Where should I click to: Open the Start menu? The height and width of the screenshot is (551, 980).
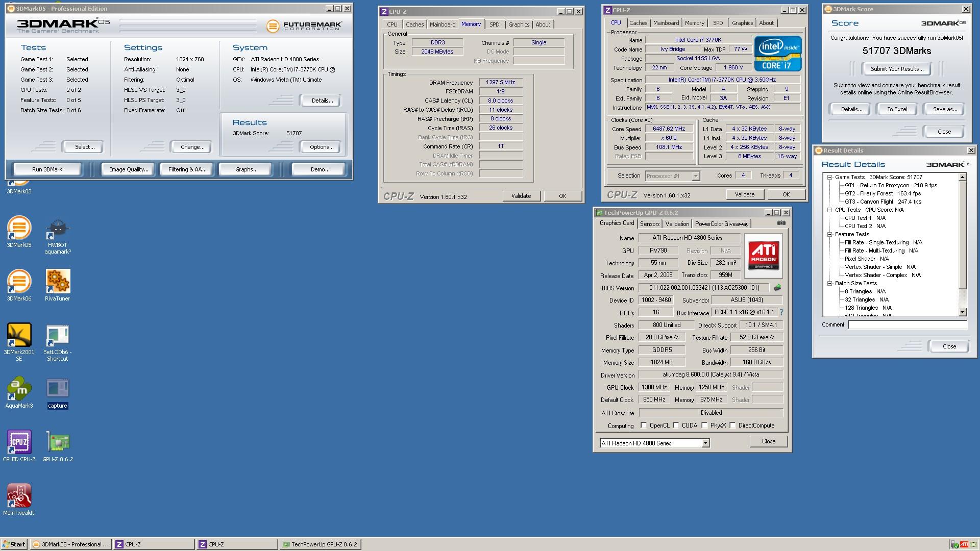(x=14, y=544)
